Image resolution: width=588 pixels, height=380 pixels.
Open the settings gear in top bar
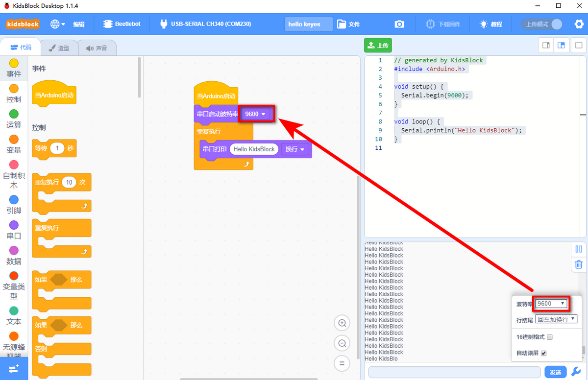pyautogui.click(x=578, y=24)
